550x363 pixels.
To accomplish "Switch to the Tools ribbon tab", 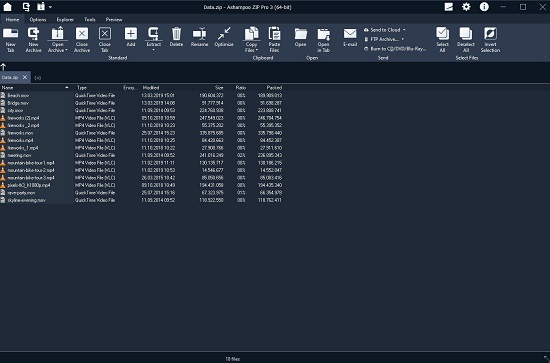I will (x=89, y=19).
